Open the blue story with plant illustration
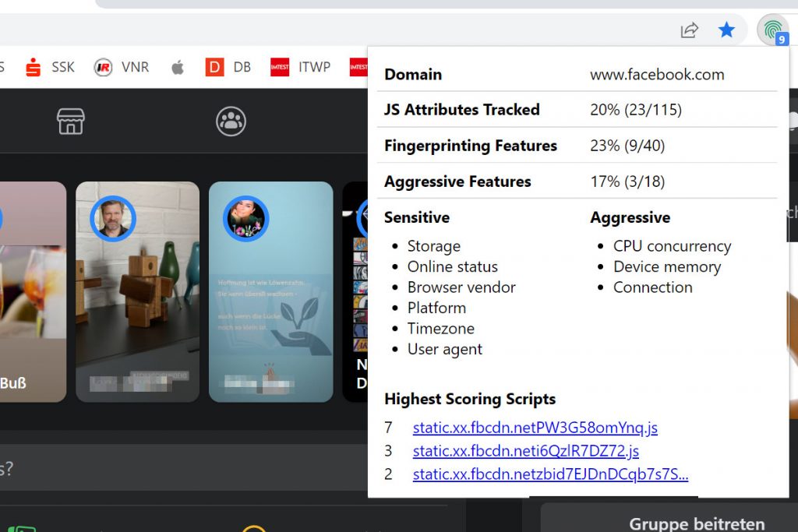Viewport: 798px width, 532px height. [270, 291]
